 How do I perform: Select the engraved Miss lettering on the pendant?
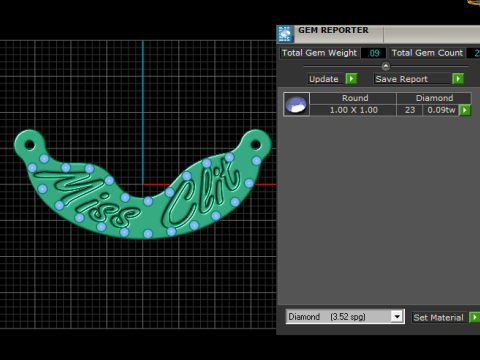pyautogui.click(x=87, y=199)
